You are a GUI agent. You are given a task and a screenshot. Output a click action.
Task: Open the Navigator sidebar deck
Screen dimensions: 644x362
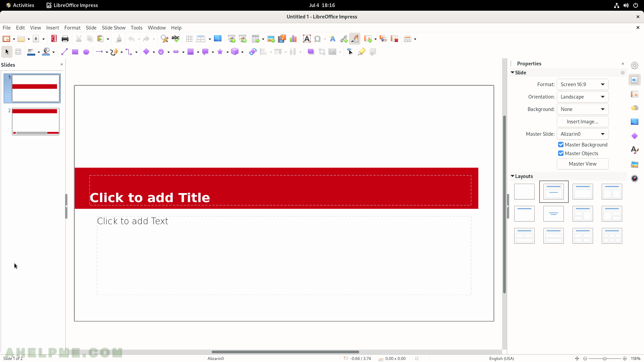tap(635, 178)
